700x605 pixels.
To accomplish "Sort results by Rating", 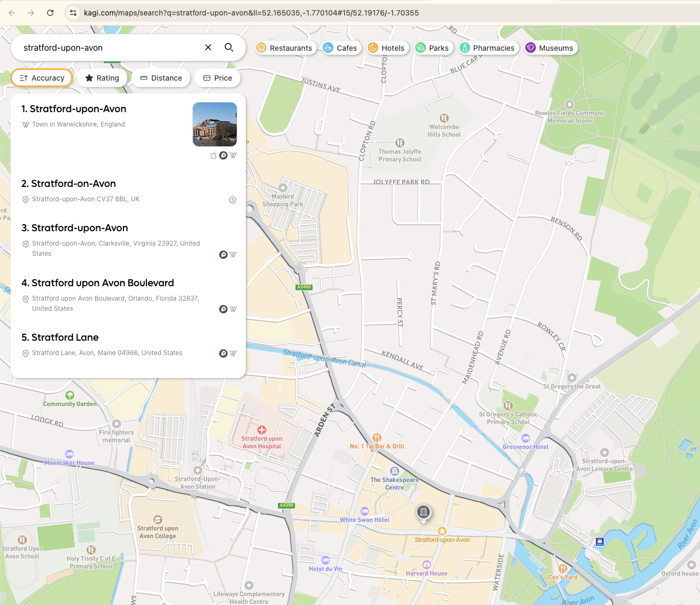I will click(x=102, y=78).
